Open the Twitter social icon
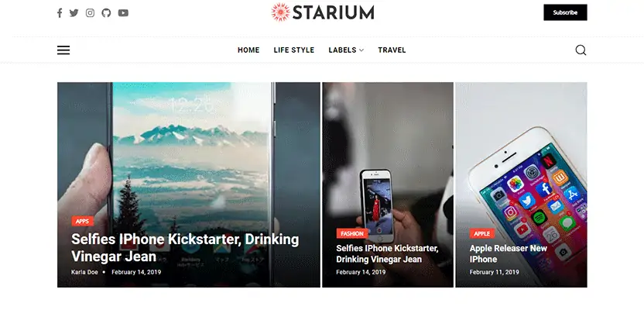Viewport: 644px width, 310px height. point(74,12)
